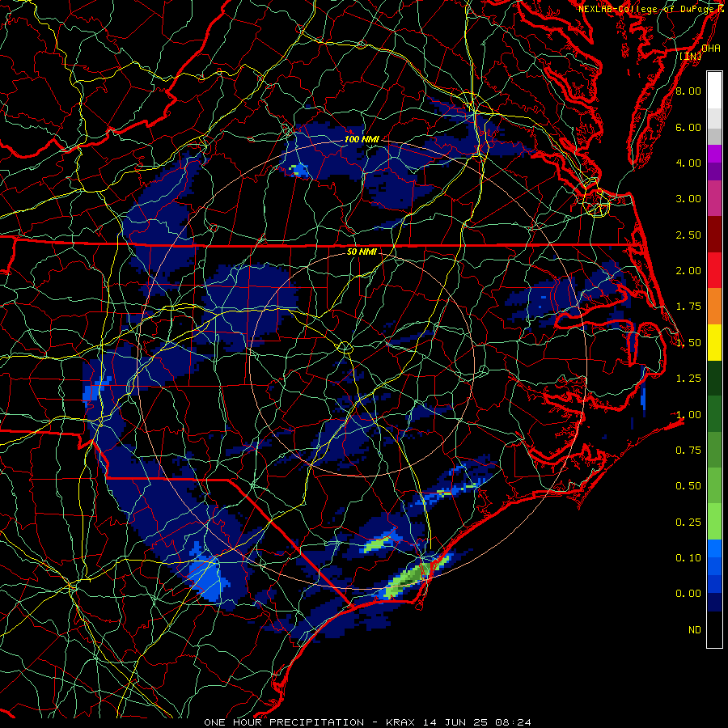Pick the pink 3.00 inch legend swatch
This screenshot has height=728, width=728.
click(x=714, y=198)
